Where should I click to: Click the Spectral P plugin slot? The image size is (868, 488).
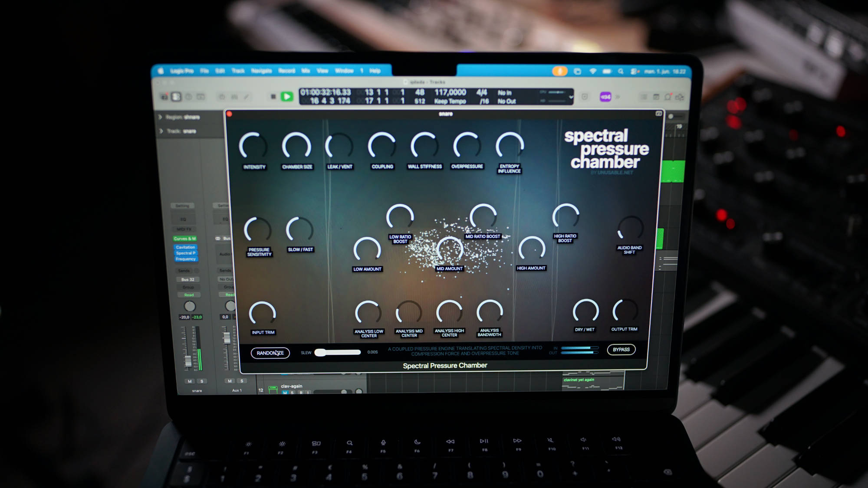[186, 253]
